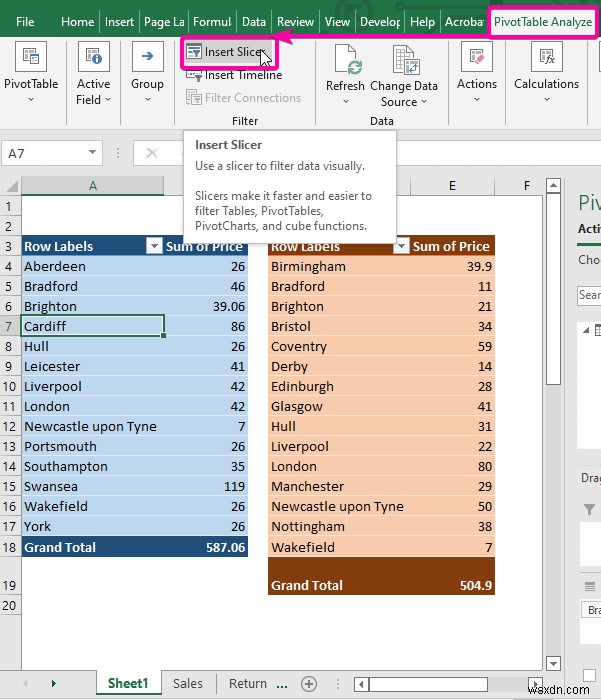Open the PivotTable Analyze tab
The height and width of the screenshot is (700, 601).
point(543,21)
